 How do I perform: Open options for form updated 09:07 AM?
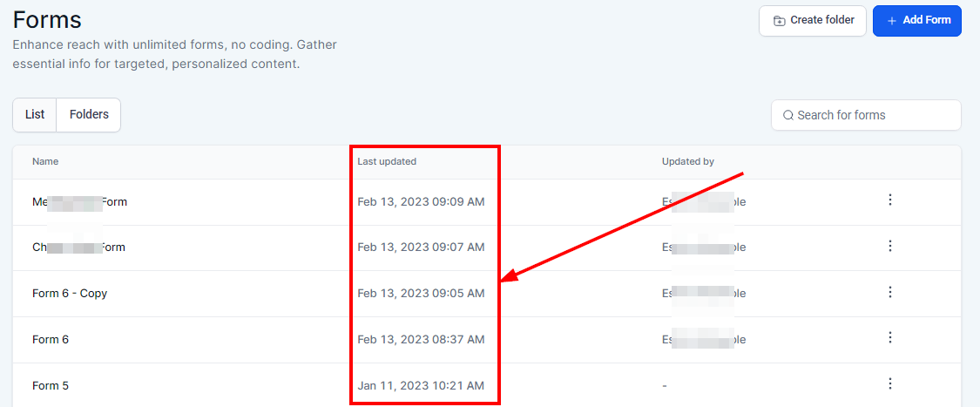[x=889, y=246]
